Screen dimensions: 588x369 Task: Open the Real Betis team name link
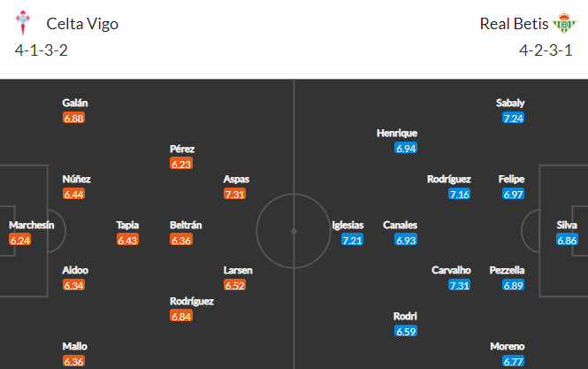(x=514, y=24)
